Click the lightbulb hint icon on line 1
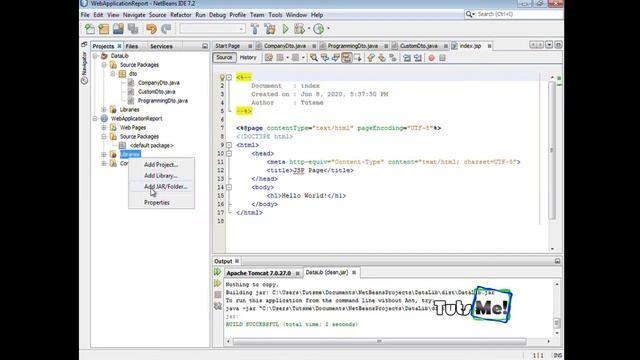 coord(222,77)
